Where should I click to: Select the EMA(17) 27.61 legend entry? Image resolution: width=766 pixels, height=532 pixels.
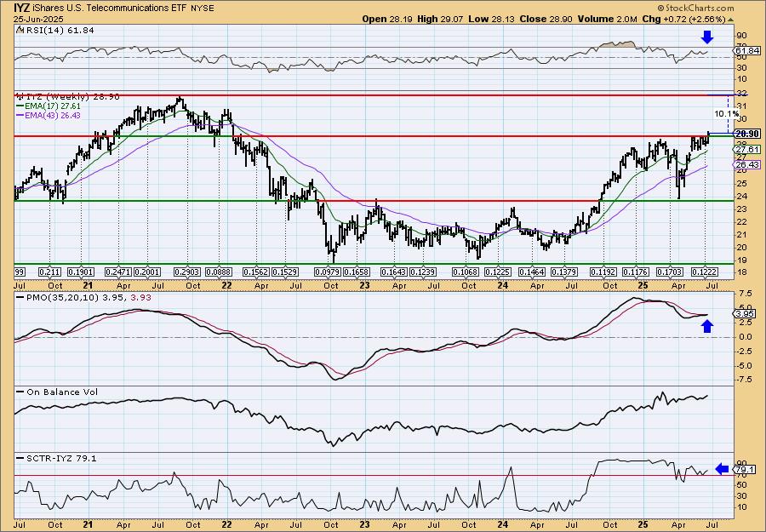coord(49,106)
